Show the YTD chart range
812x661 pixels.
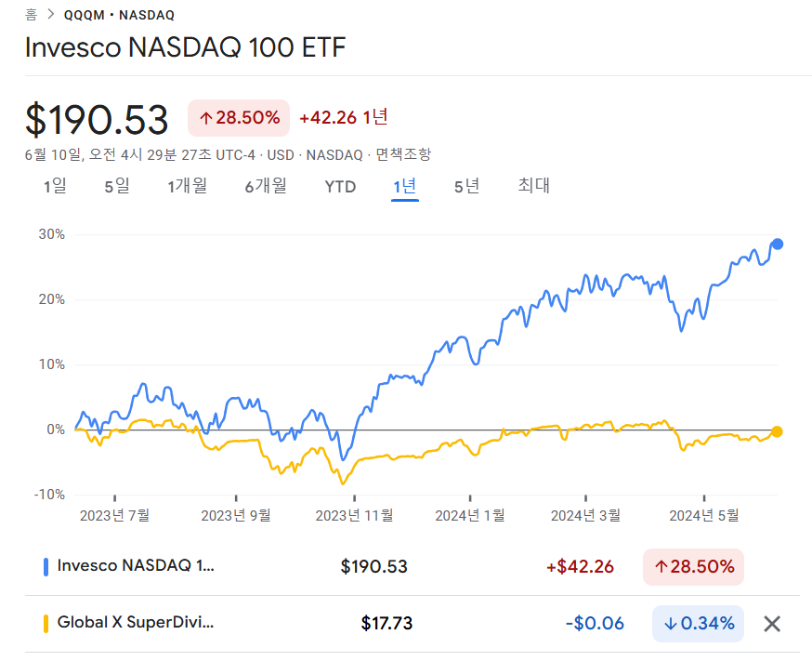(340, 186)
